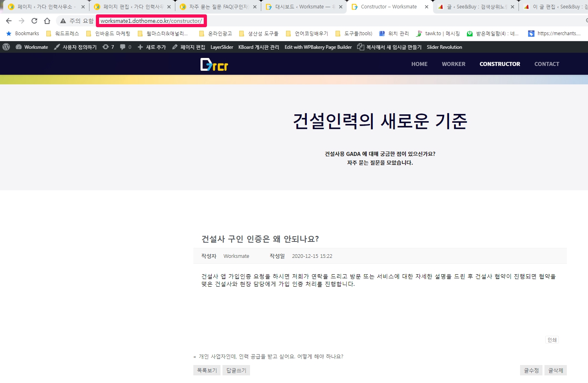Select the CONTACT navigation menu item
Image resolution: width=588 pixels, height=383 pixels.
point(546,64)
